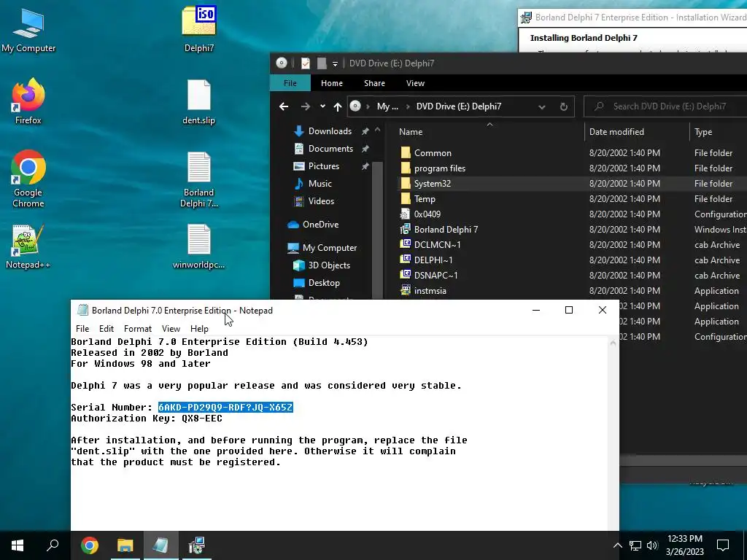This screenshot has width=747, height=560.
Task: Select My Computer in the navigation pane
Action: click(x=329, y=248)
